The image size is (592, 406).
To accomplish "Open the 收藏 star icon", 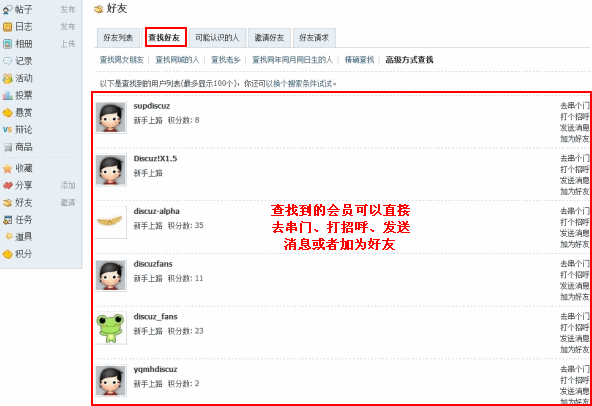I will 8,168.
